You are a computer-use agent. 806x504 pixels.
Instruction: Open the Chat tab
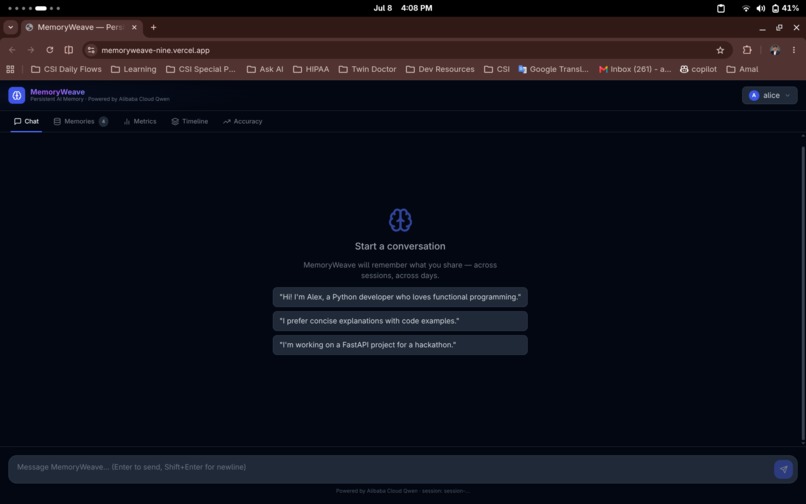click(26, 121)
